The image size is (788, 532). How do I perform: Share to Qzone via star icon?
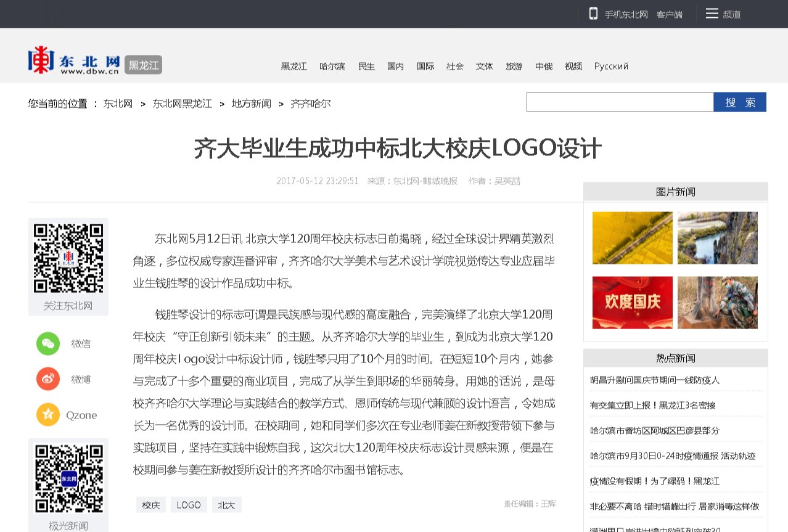[48, 415]
